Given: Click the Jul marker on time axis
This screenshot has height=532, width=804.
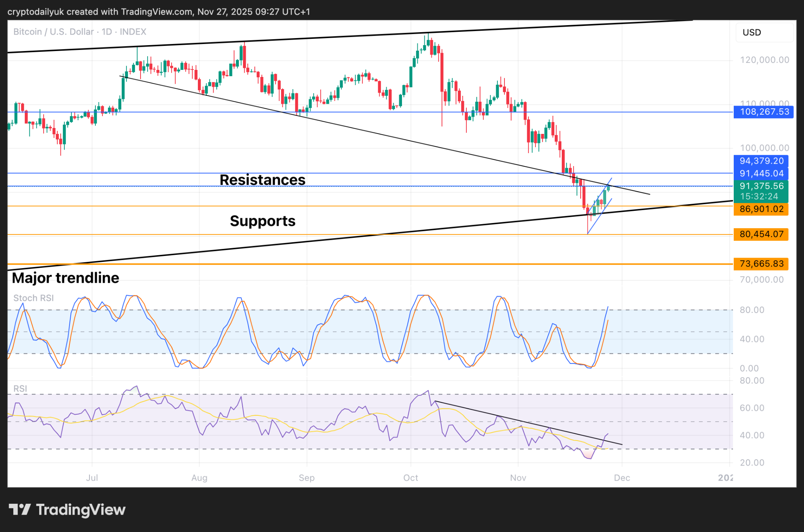Looking at the screenshot, I should (92, 478).
